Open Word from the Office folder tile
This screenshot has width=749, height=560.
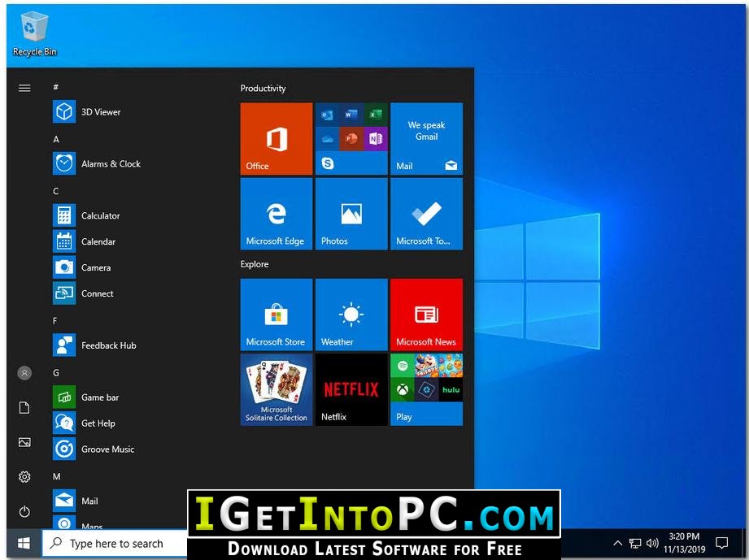point(351,115)
